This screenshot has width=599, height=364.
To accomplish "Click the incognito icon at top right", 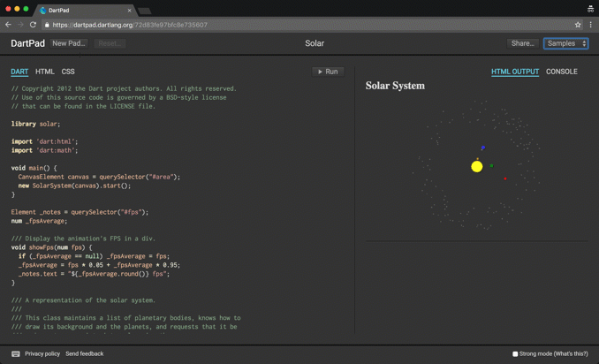I will (x=590, y=9).
